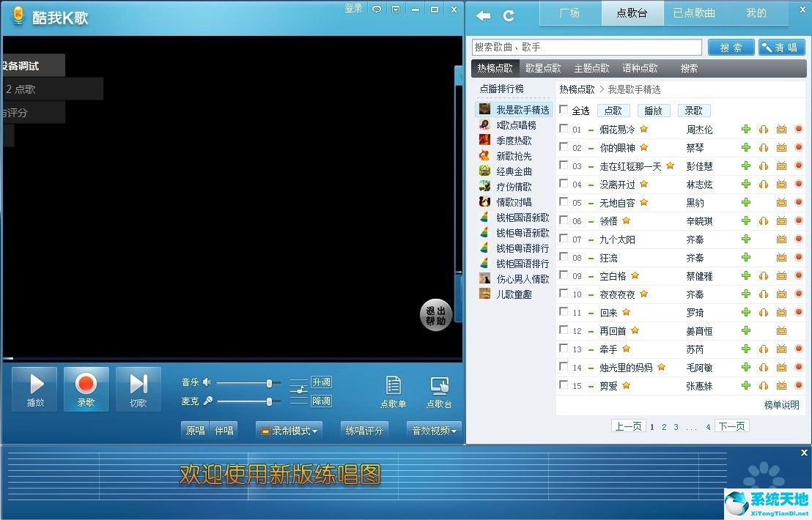Toggle 原唱 original vocal button
812x520 pixels.
tap(195, 431)
